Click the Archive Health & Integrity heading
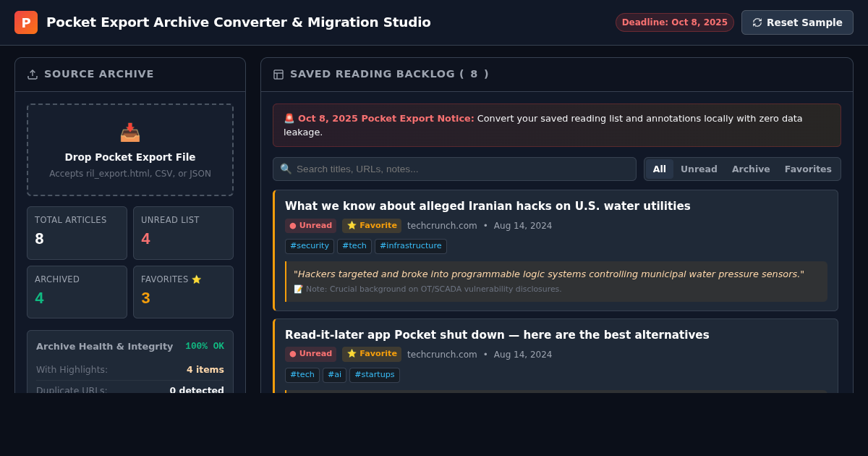The height and width of the screenshot is (456, 868). pos(105,347)
